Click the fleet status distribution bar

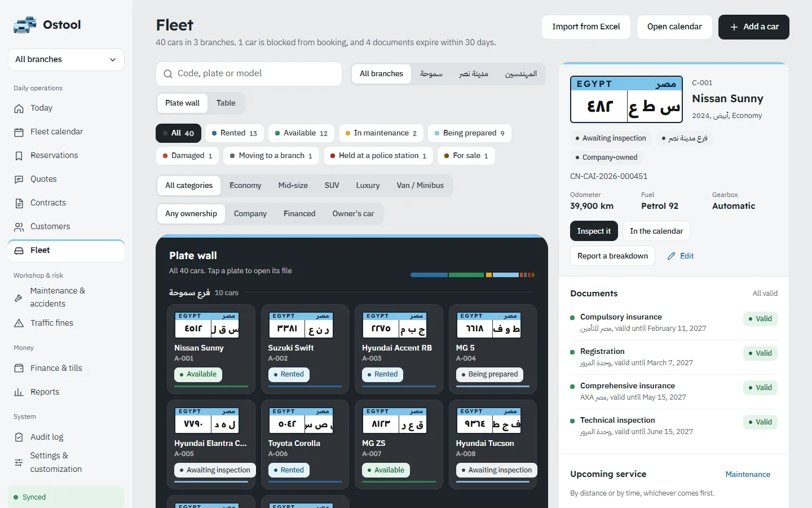[x=473, y=275]
